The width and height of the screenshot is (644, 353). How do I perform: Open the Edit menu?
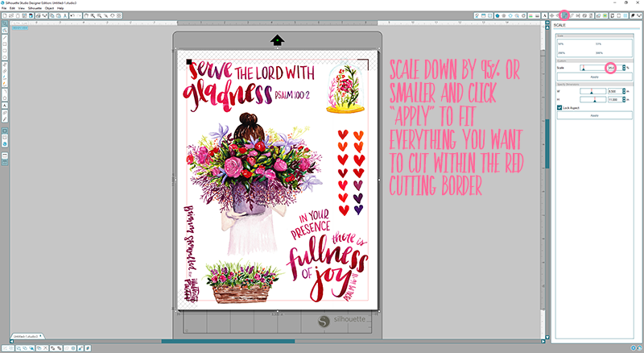[12, 8]
